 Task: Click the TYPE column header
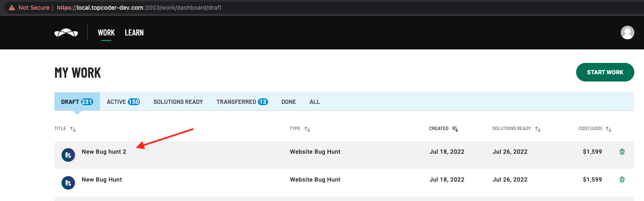point(295,128)
